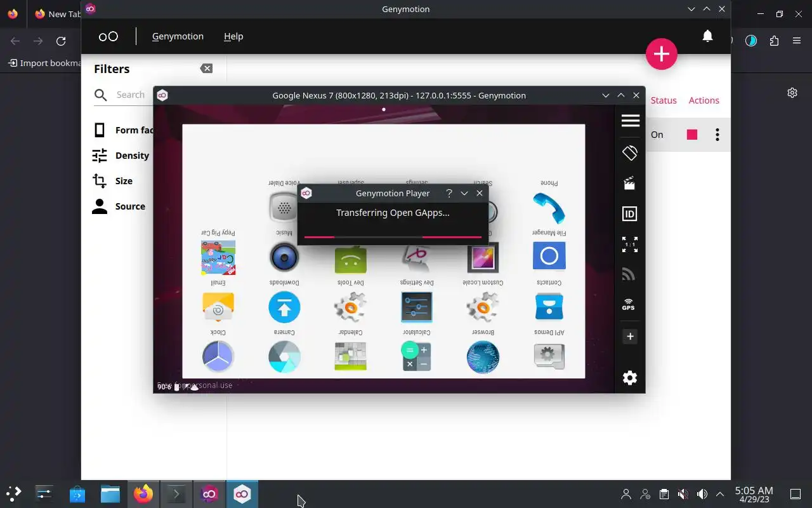The image size is (812, 508).
Task: Expand the Density filter
Action: coord(121,156)
